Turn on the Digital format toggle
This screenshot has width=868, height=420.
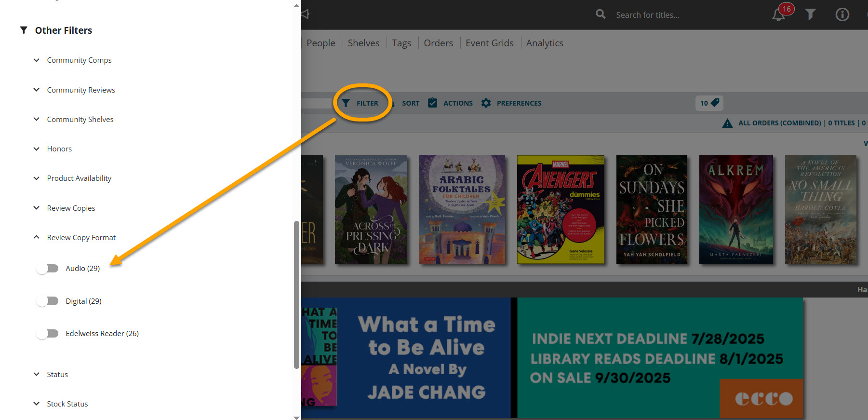click(x=47, y=301)
